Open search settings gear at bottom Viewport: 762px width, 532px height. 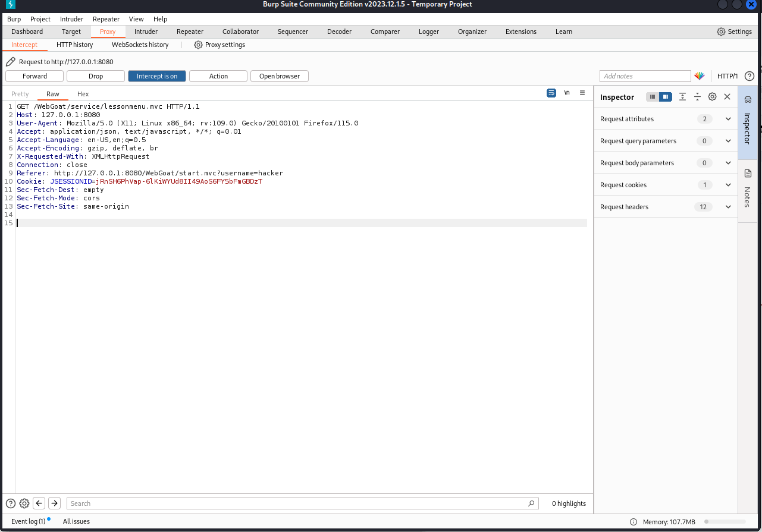click(24, 503)
